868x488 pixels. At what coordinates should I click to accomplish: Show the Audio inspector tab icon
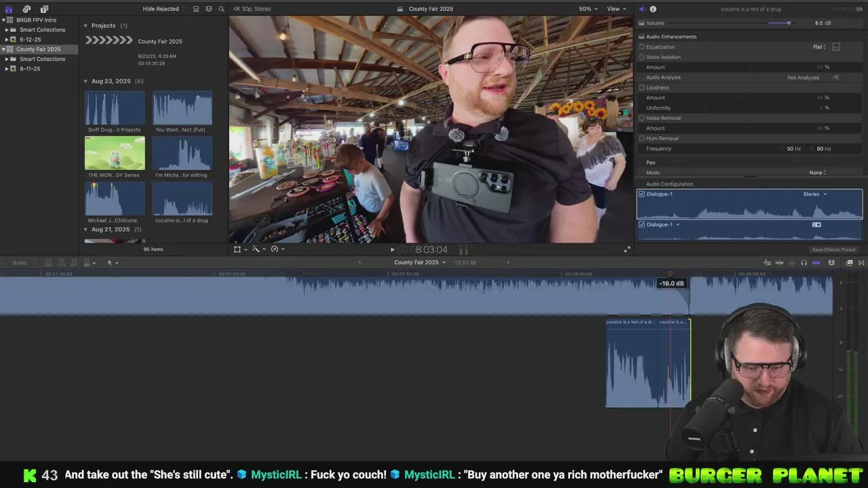[x=642, y=9]
